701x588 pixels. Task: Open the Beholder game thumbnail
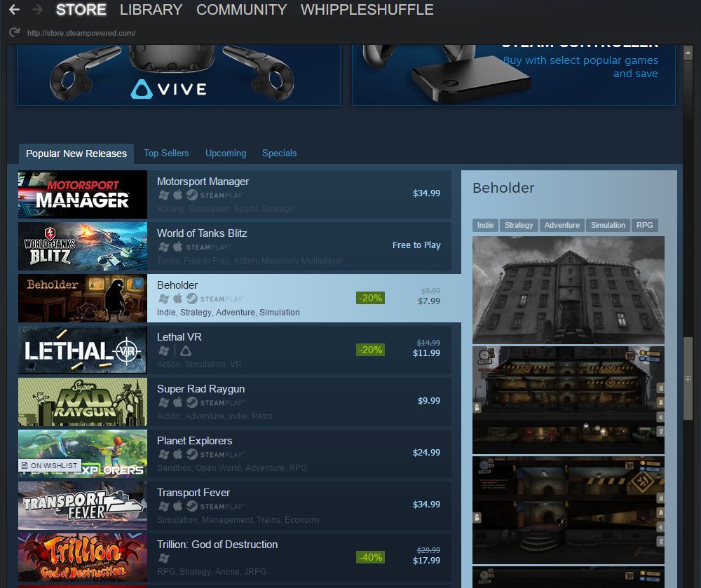(83, 298)
